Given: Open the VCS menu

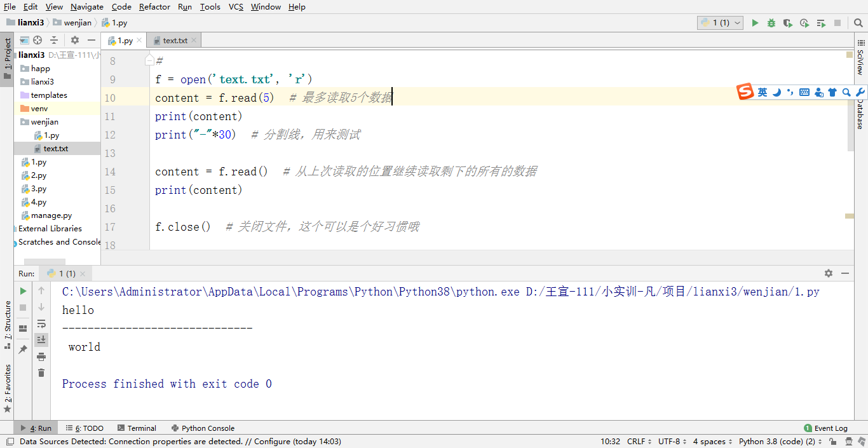Looking at the screenshot, I should tap(236, 6).
